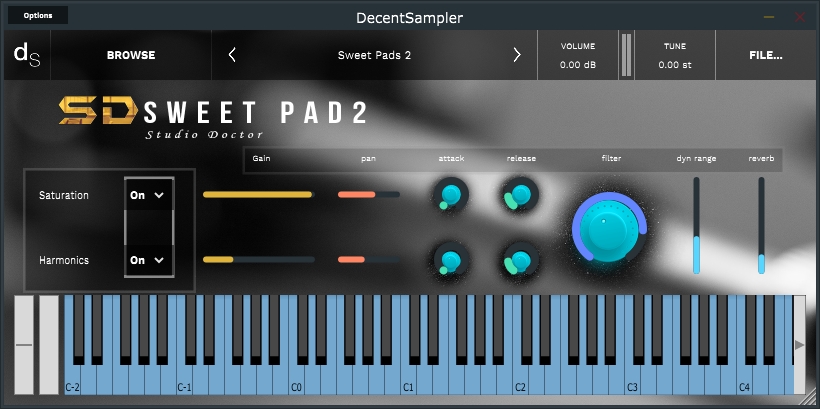The image size is (820, 409).
Task: Open the Options menu
Action: tap(38, 15)
